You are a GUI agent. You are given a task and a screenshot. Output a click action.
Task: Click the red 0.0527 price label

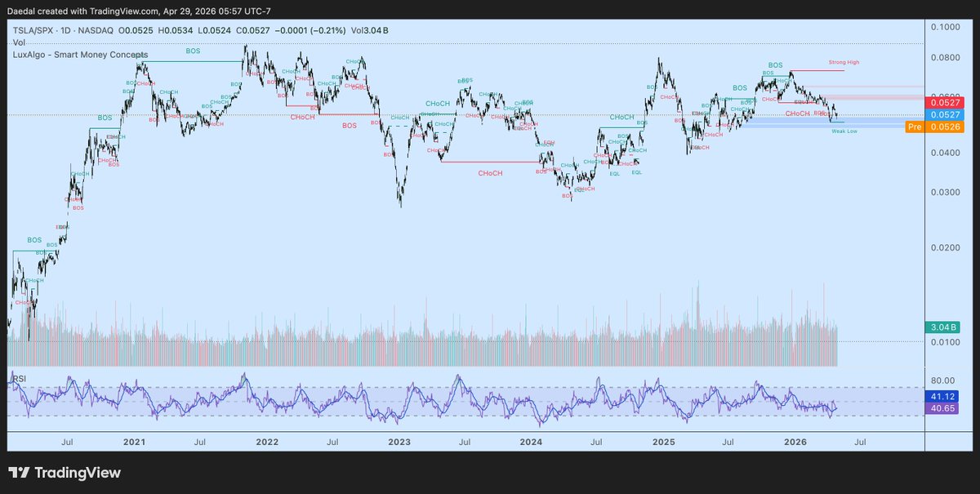tap(945, 102)
